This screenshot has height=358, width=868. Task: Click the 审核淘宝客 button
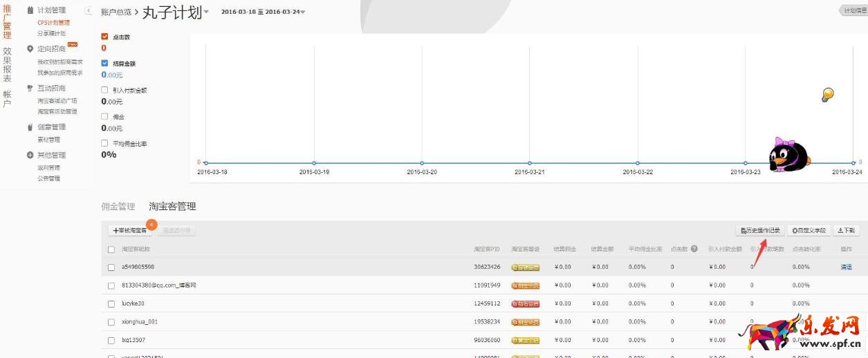pos(130,230)
